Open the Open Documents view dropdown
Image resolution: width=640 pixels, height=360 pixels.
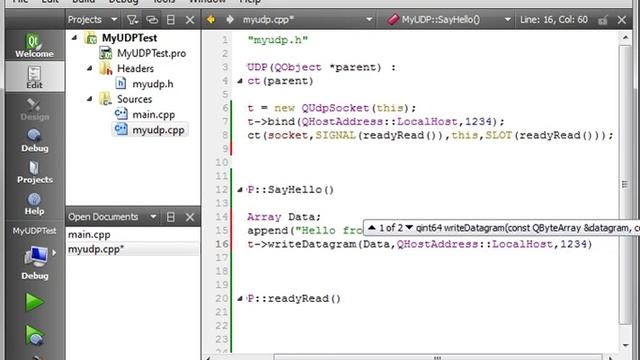coord(112,217)
